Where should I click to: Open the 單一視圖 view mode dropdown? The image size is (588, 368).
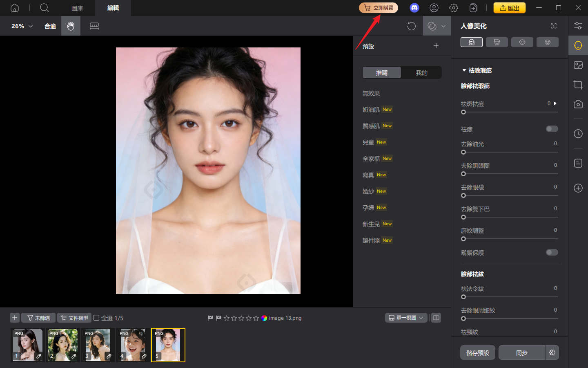(406, 318)
